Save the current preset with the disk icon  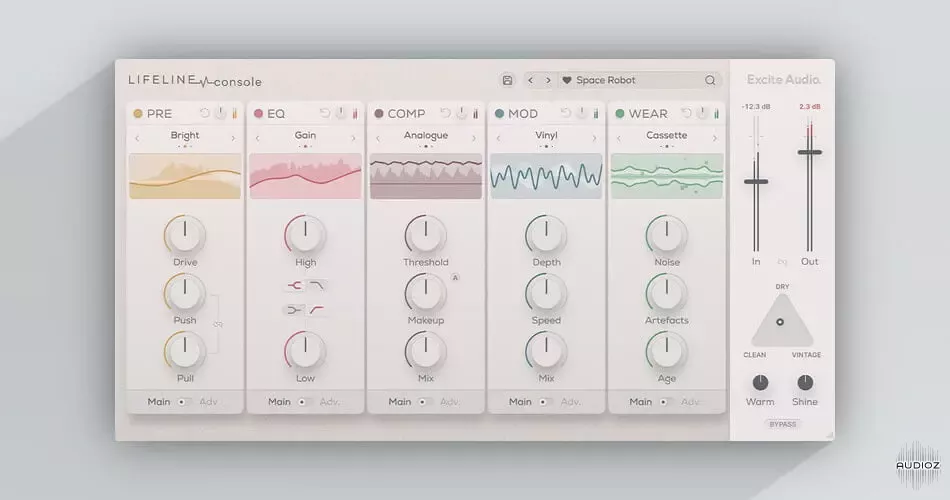(507, 80)
